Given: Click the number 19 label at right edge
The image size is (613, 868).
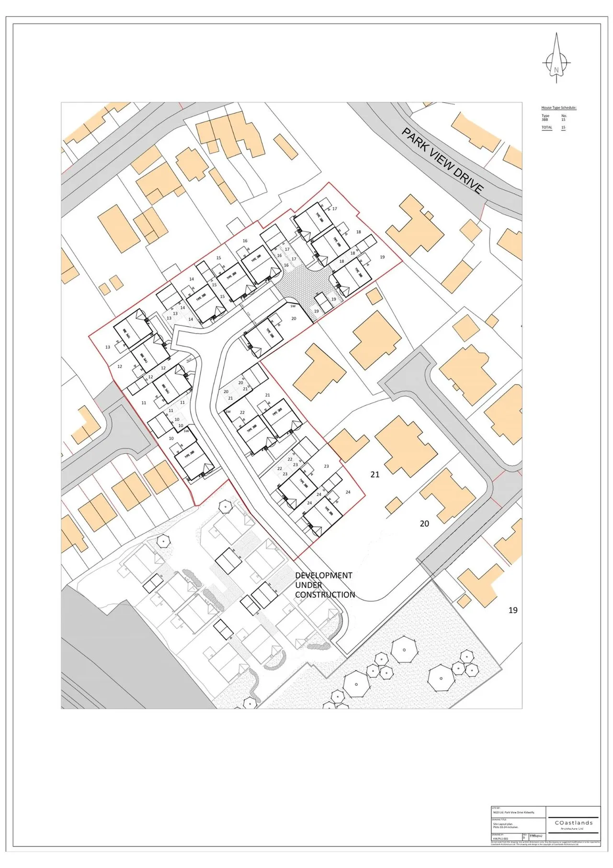Looking at the screenshot, I should 513,610.
